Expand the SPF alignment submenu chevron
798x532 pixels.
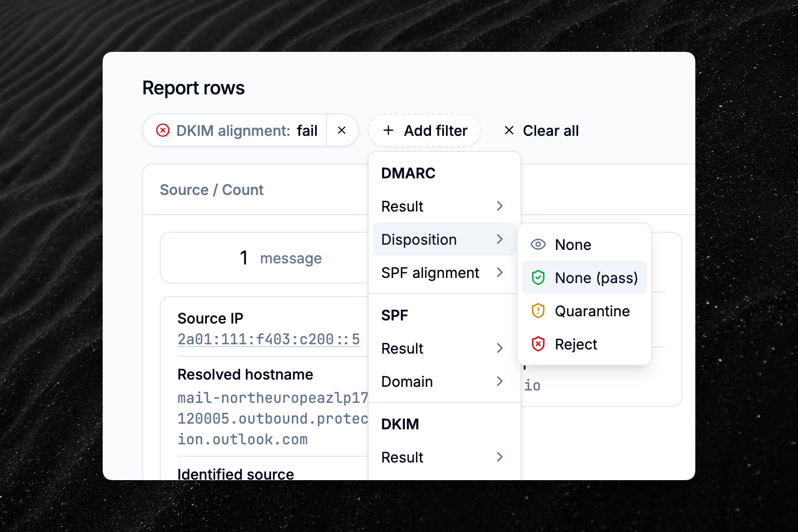coord(500,272)
